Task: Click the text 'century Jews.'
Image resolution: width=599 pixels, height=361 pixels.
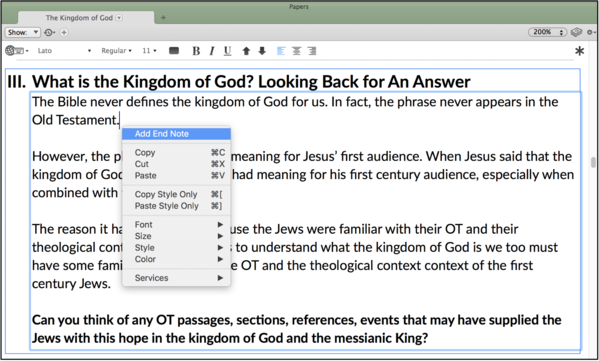Action: point(71,283)
